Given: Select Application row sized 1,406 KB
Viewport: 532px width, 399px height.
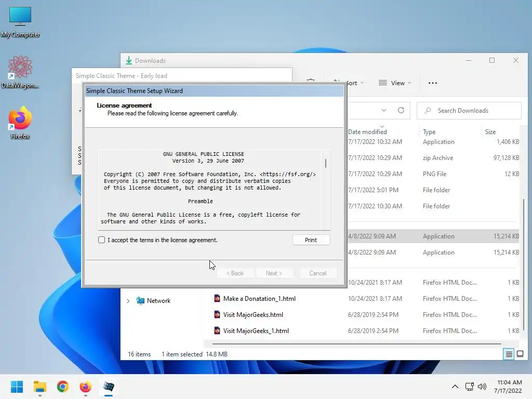Looking at the screenshot, I should pyautogui.click(x=433, y=141).
